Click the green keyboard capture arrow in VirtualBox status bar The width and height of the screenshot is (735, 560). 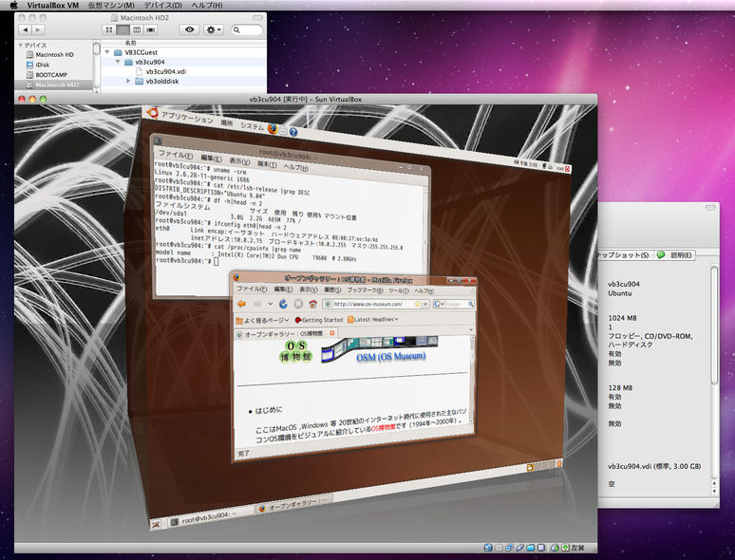[565, 548]
